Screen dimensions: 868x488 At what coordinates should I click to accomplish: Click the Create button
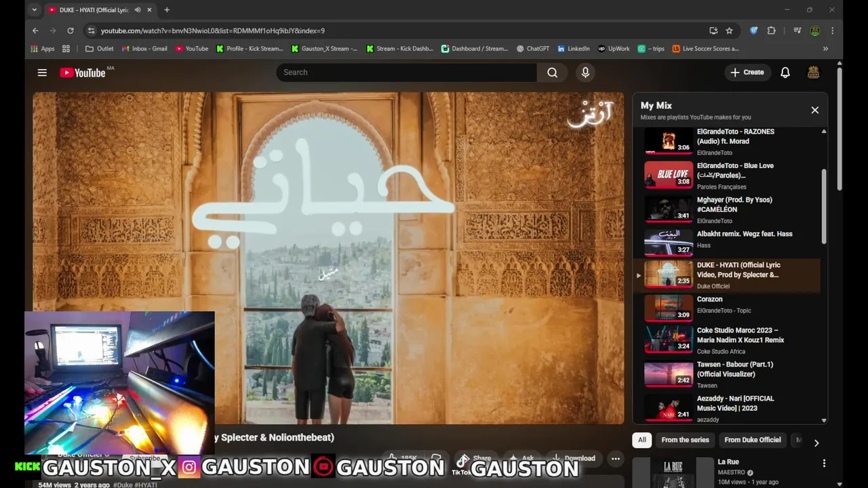(747, 73)
